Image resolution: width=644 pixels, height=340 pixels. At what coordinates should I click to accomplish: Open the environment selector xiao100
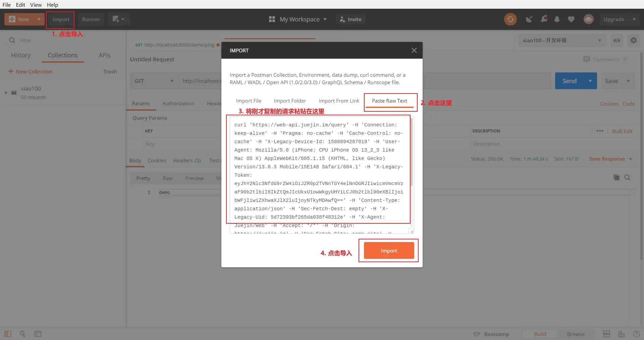(x=562, y=40)
